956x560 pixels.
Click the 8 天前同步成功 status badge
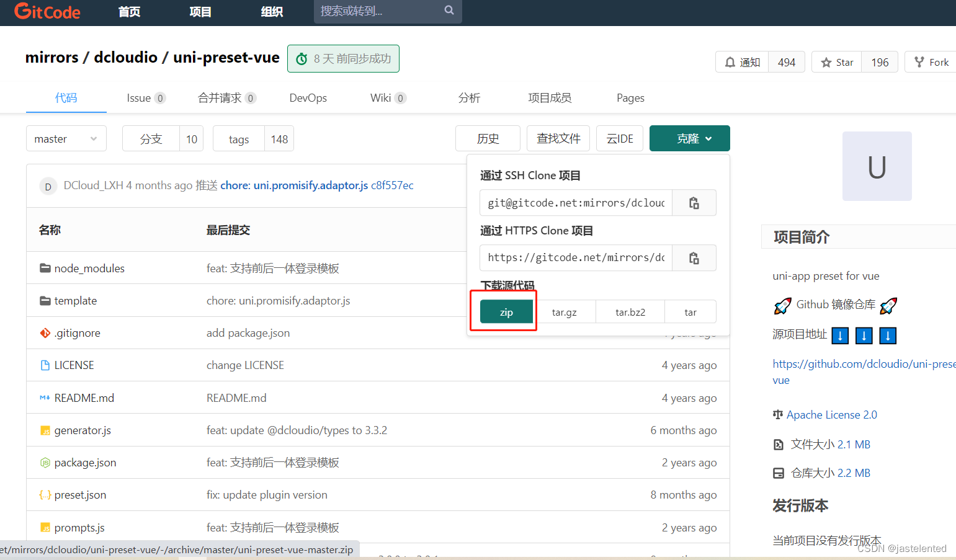(x=343, y=59)
